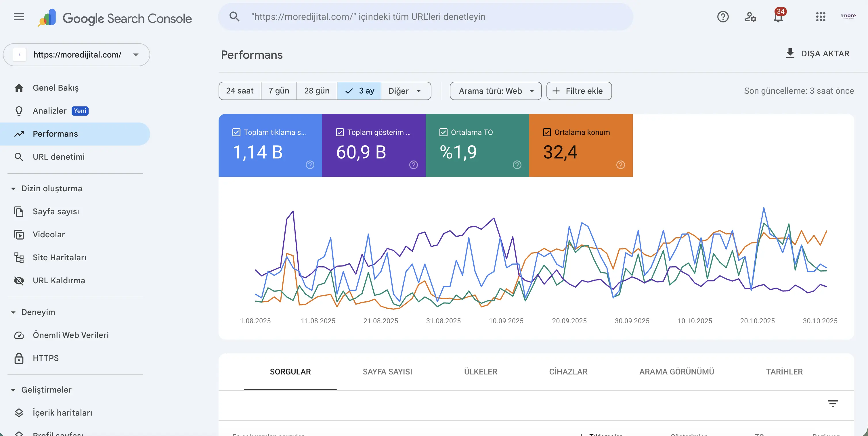This screenshot has height=436, width=868.
Task: Open user and permissions settings icon
Action: click(x=750, y=16)
